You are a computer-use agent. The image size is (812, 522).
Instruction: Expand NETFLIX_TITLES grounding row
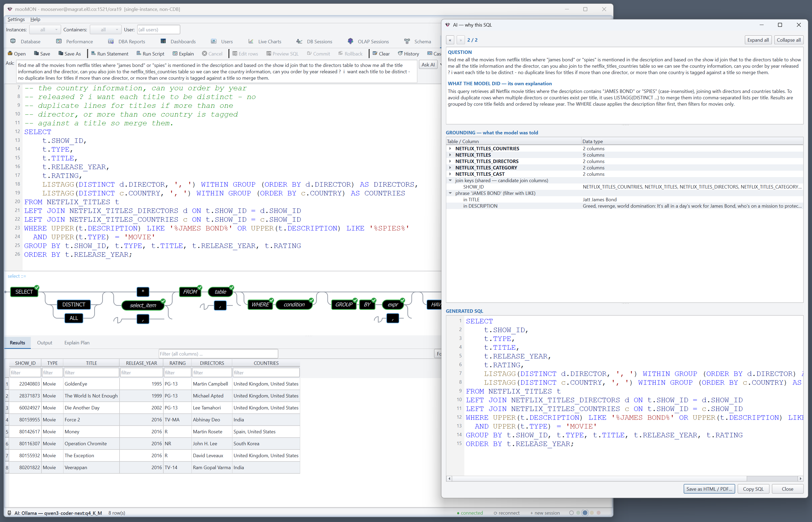pyautogui.click(x=450, y=155)
